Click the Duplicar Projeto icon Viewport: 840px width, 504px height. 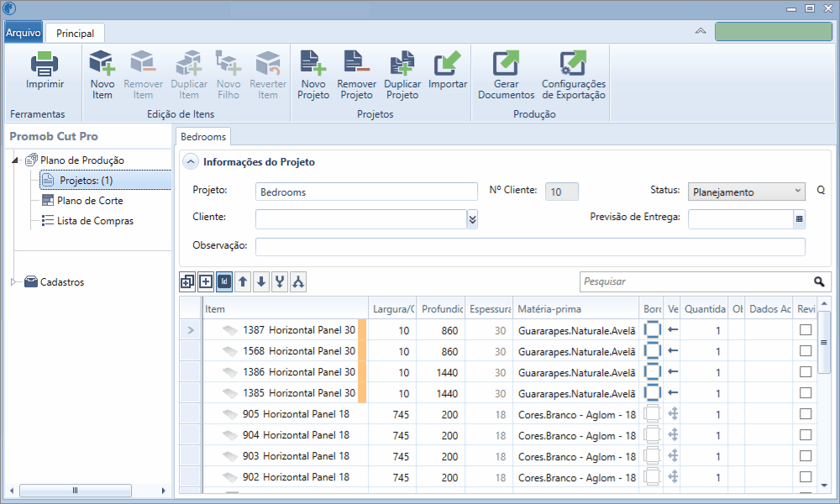click(402, 63)
